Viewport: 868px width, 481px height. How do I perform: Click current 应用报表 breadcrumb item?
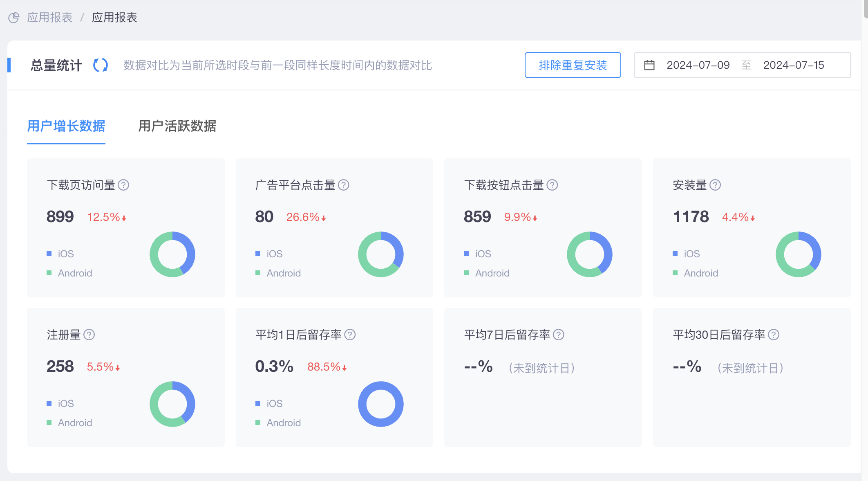(x=114, y=18)
